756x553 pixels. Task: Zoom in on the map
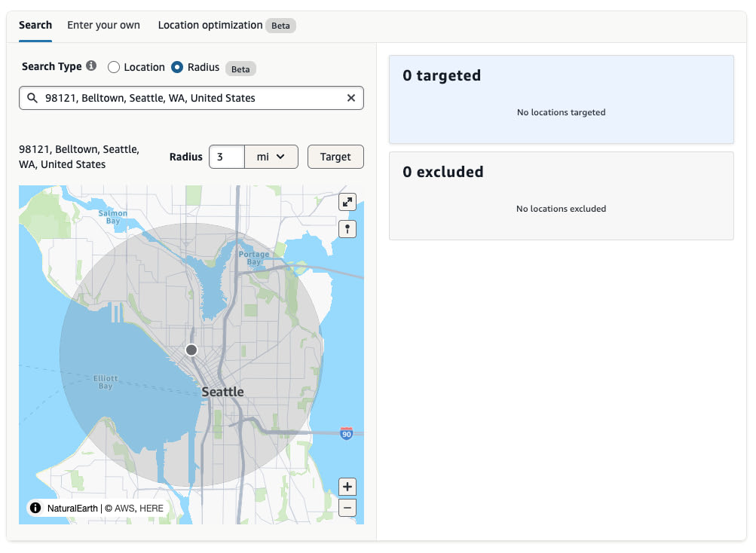[x=347, y=487]
